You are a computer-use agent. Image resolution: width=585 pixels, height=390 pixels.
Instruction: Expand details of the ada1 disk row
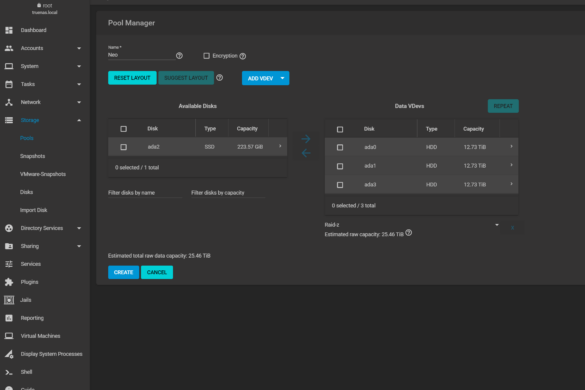tap(511, 165)
